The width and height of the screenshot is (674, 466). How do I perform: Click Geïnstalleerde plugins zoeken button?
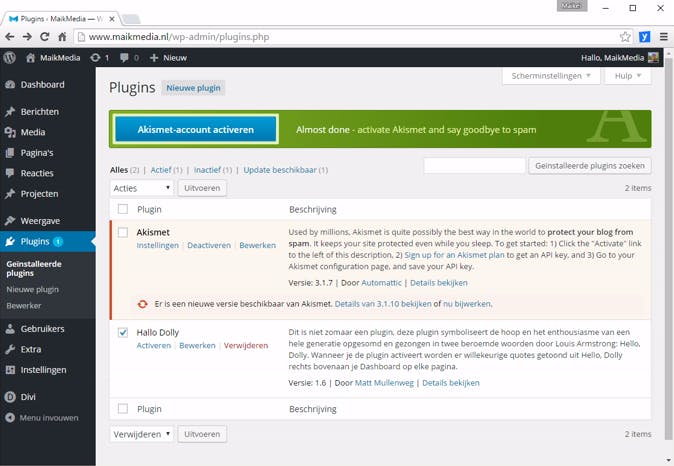[590, 166]
